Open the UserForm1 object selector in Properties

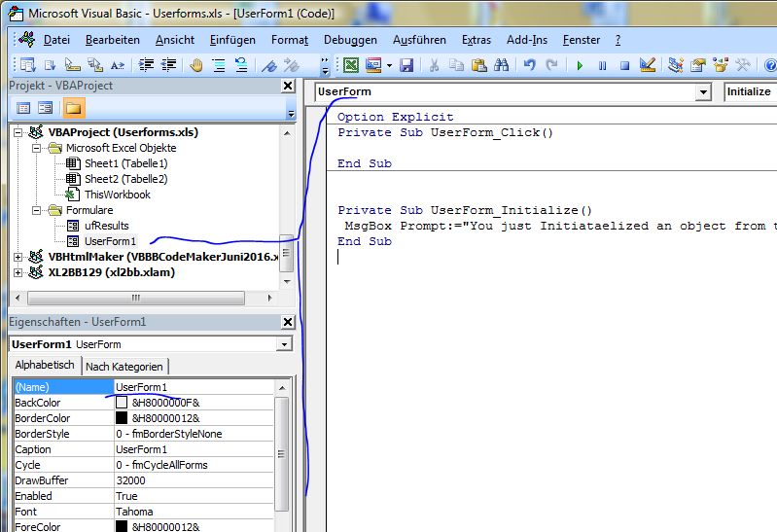[x=284, y=344]
